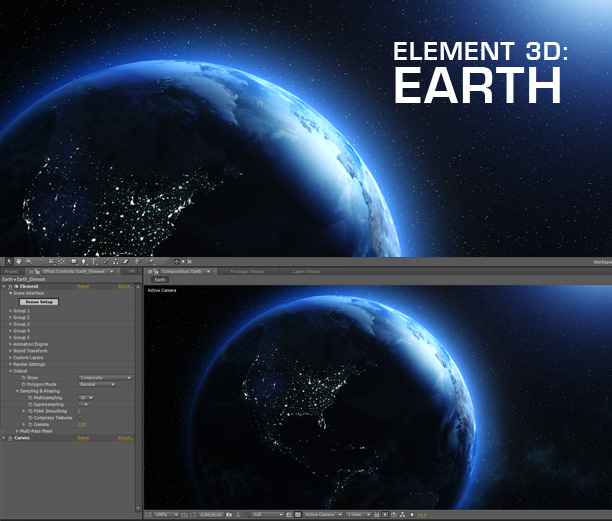The height and width of the screenshot is (521, 612).
Task: Switch to the Project tab
Action: point(12,271)
